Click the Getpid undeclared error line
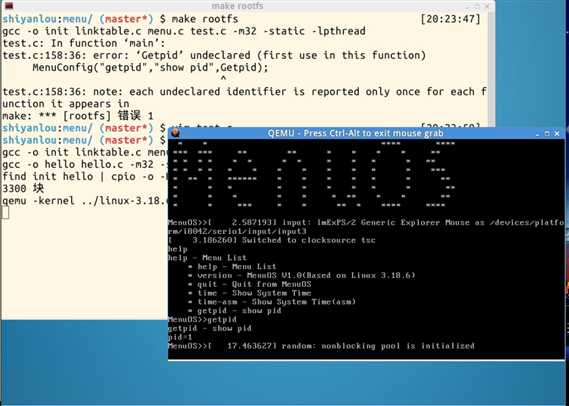Viewport: 569px width, 406px height. pyautogui.click(x=214, y=55)
